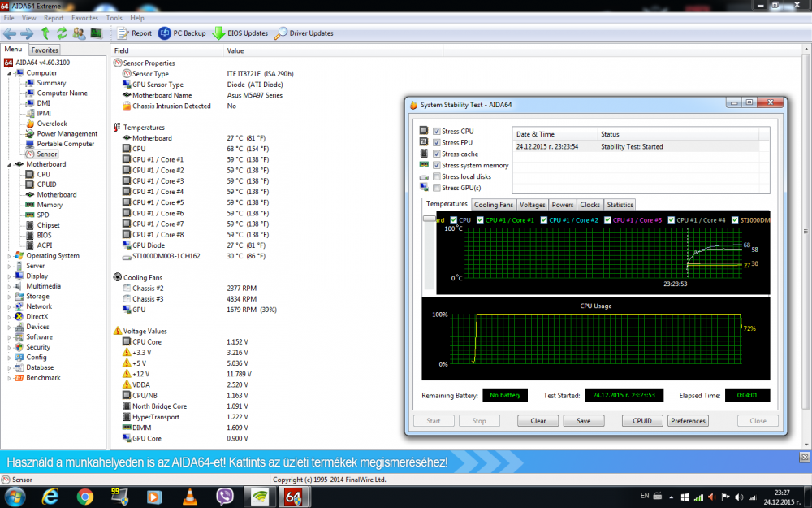The width and height of the screenshot is (812, 508).
Task: Click the Clear button
Action: 538,421
